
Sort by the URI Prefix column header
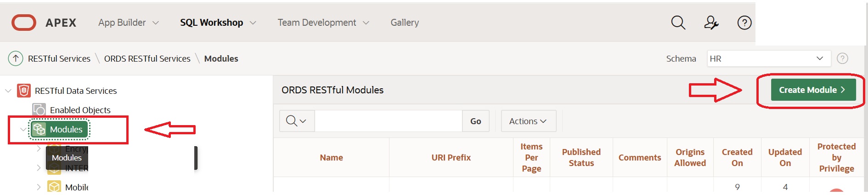[451, 157]
